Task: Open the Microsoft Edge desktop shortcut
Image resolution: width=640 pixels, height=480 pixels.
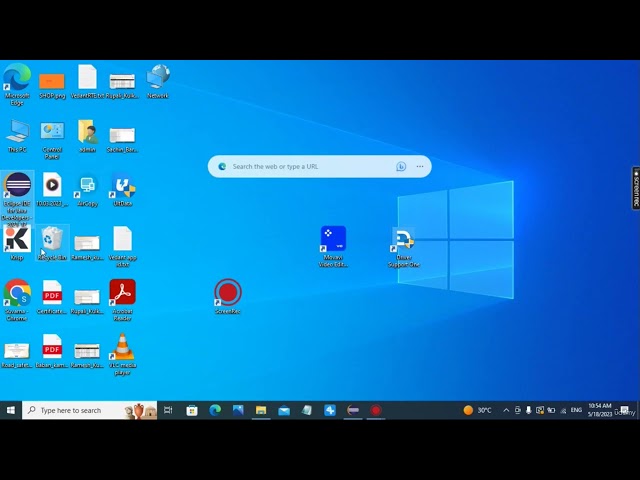Action: click(x=17, y=78)
